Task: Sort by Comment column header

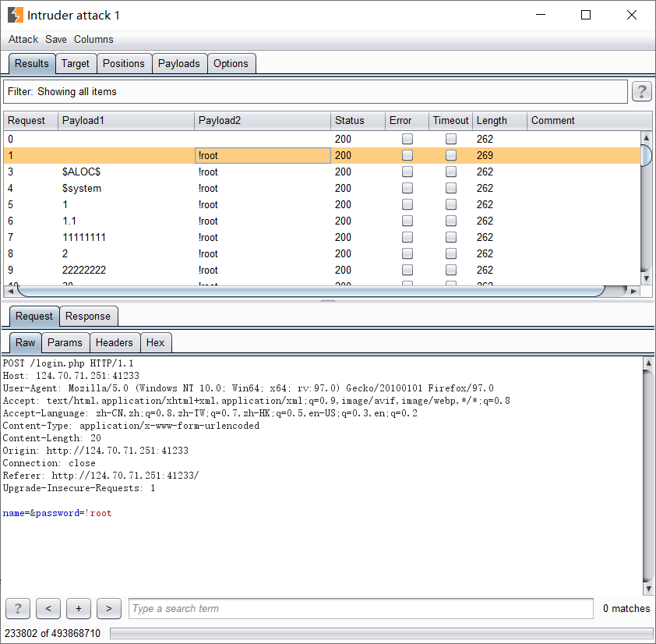Action: [589, 121]
